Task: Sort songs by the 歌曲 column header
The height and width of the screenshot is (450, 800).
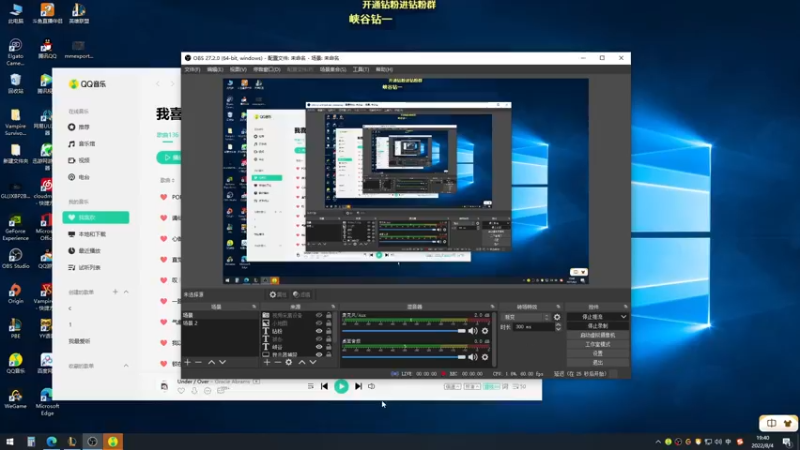Action: [x=167, y=180]
